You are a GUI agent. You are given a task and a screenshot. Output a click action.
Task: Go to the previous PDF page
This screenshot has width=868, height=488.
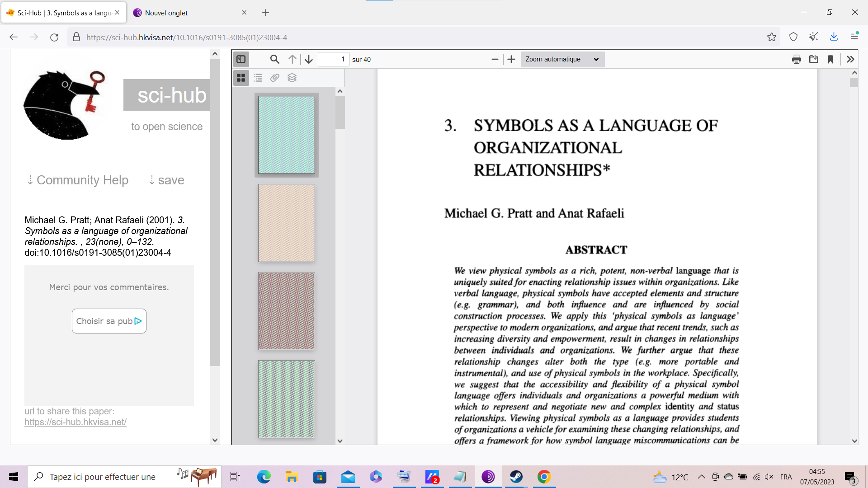292,59
